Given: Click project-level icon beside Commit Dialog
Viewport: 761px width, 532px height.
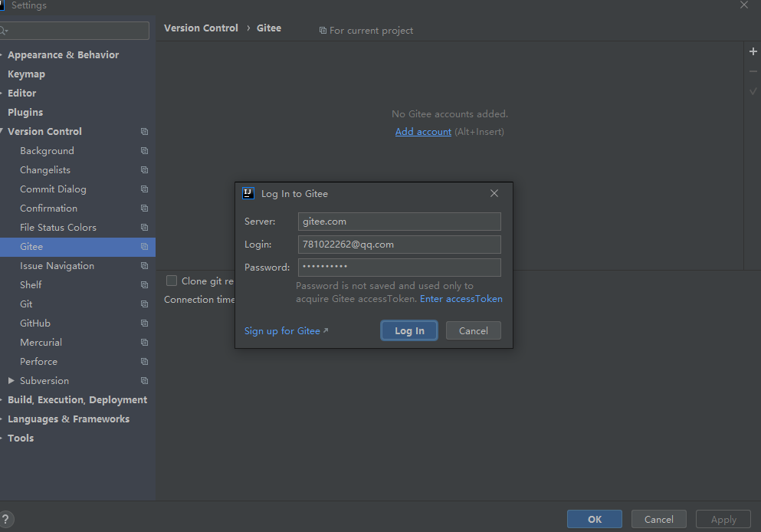Looking at the screenshot, I should [144, 189].
